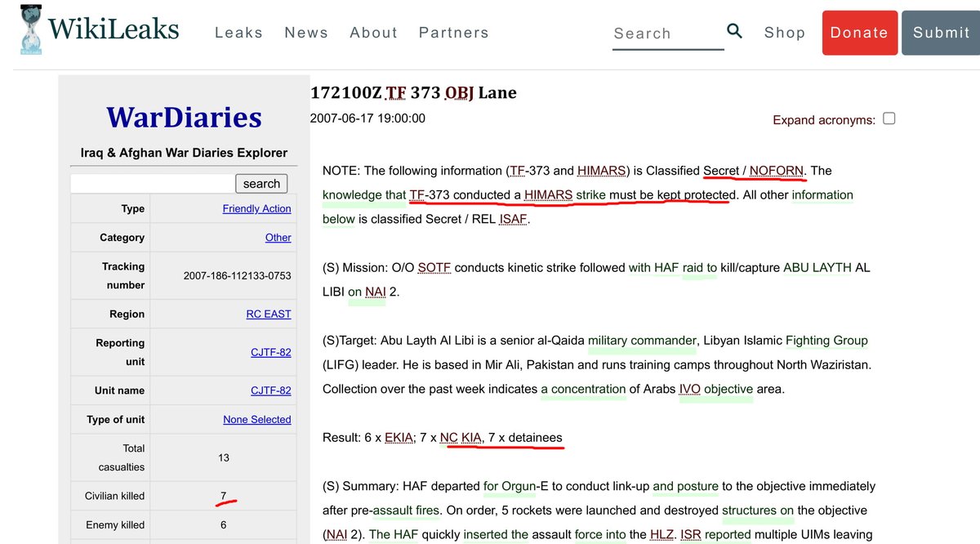Open the News menu

pyautogui.click(x=306, y=33)
